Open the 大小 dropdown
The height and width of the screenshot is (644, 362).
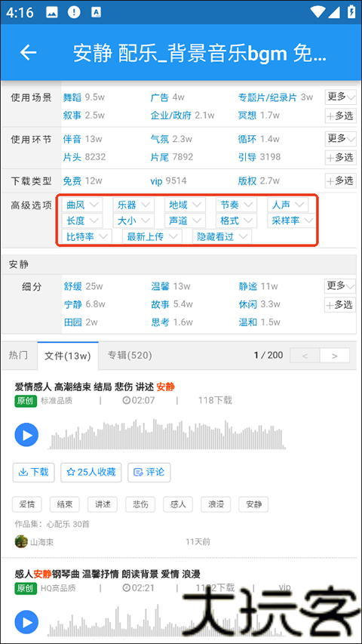(x=133, y=220)
